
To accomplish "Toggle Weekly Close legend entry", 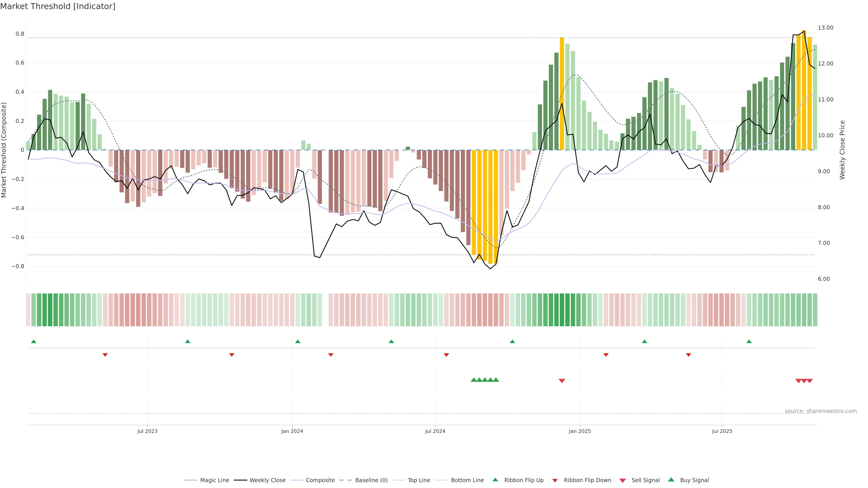I will 267,480.
